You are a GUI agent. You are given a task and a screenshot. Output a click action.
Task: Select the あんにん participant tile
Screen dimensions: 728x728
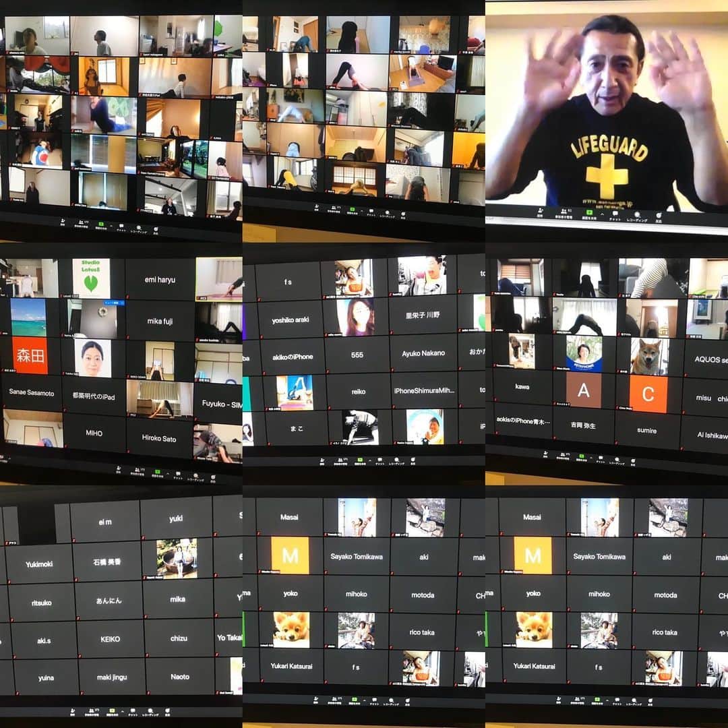109,601
